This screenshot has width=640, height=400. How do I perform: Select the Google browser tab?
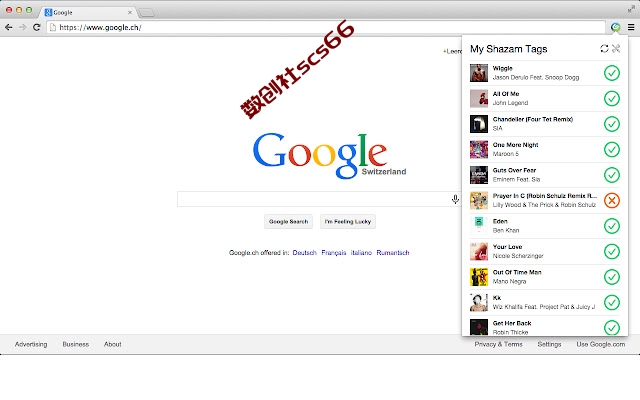[x=88, y=13]
